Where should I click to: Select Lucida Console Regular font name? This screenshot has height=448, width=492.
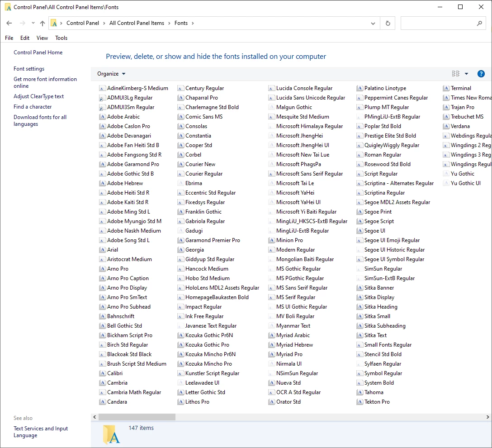pos(304,88)
